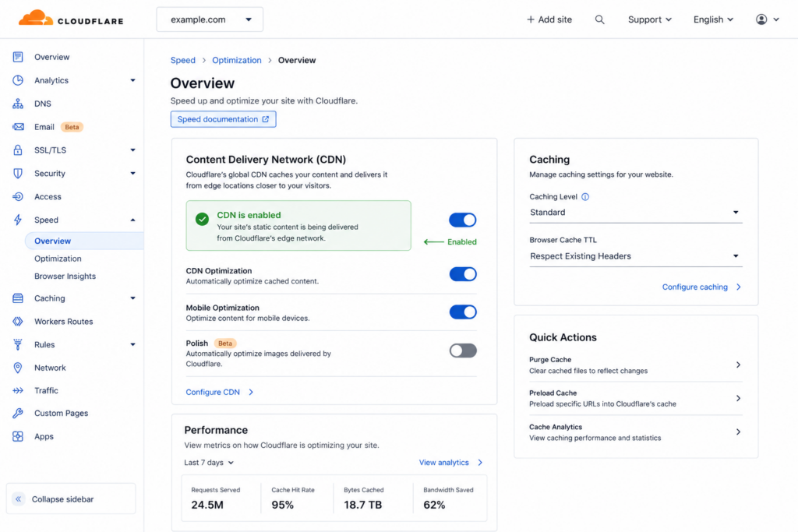Click the Rules funnel icon
This screenshot has width=798, height=532.
point(18,344)
